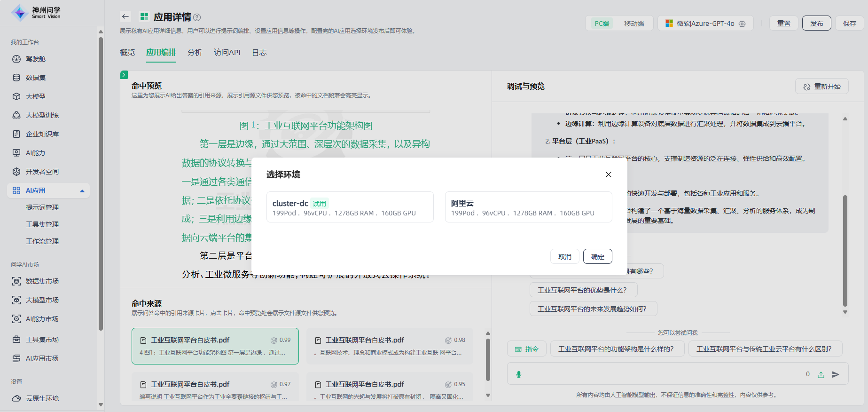Open source card with score 0.97

(x=215, y=387)
